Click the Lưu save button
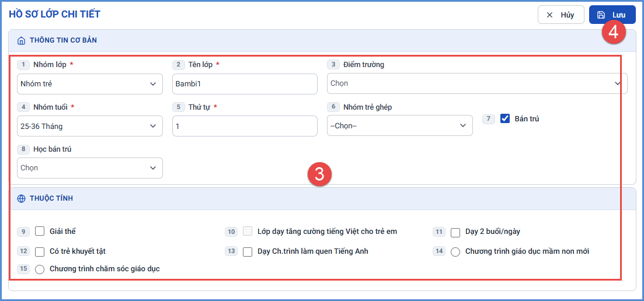 [612, 15]
